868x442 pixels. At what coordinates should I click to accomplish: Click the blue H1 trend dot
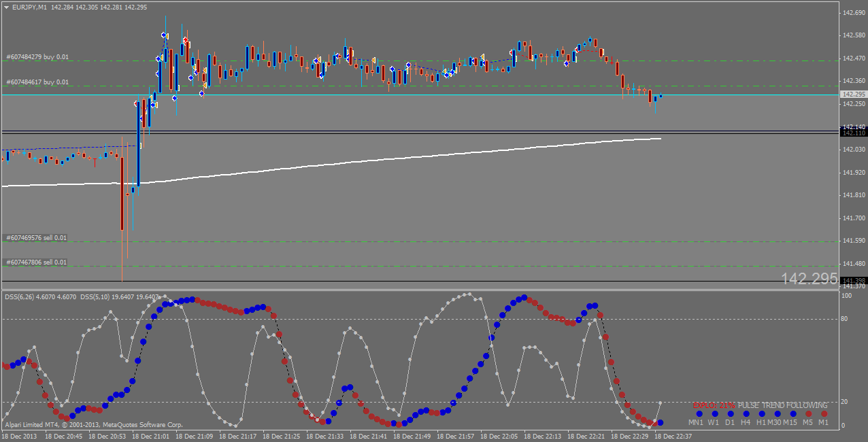[761, 413]
